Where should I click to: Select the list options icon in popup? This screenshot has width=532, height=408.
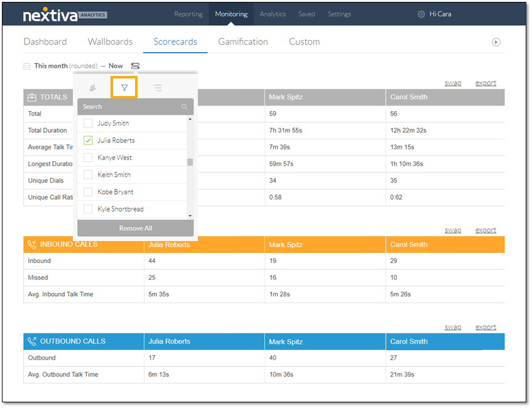[x=158, y=88]
